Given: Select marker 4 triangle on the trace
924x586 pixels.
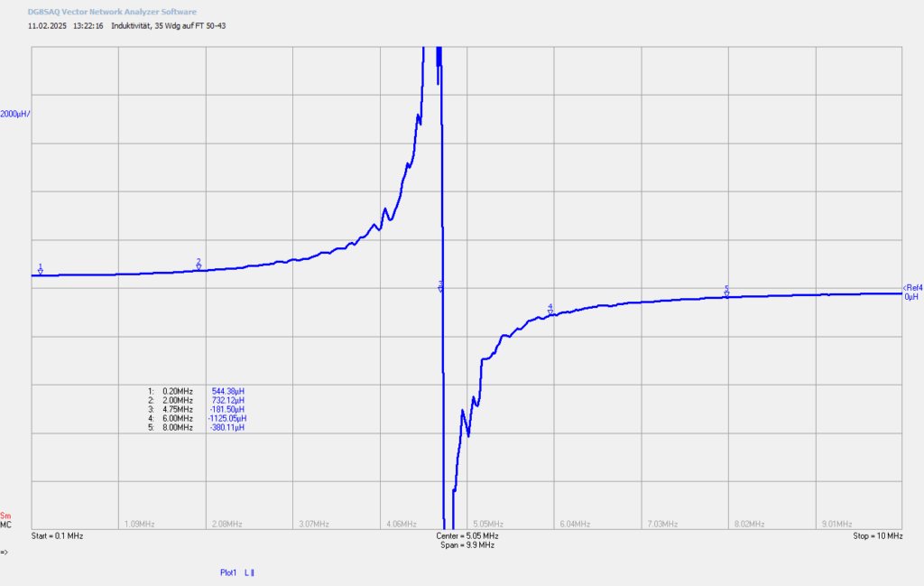Looking at the screenshot, I should 550,312.
